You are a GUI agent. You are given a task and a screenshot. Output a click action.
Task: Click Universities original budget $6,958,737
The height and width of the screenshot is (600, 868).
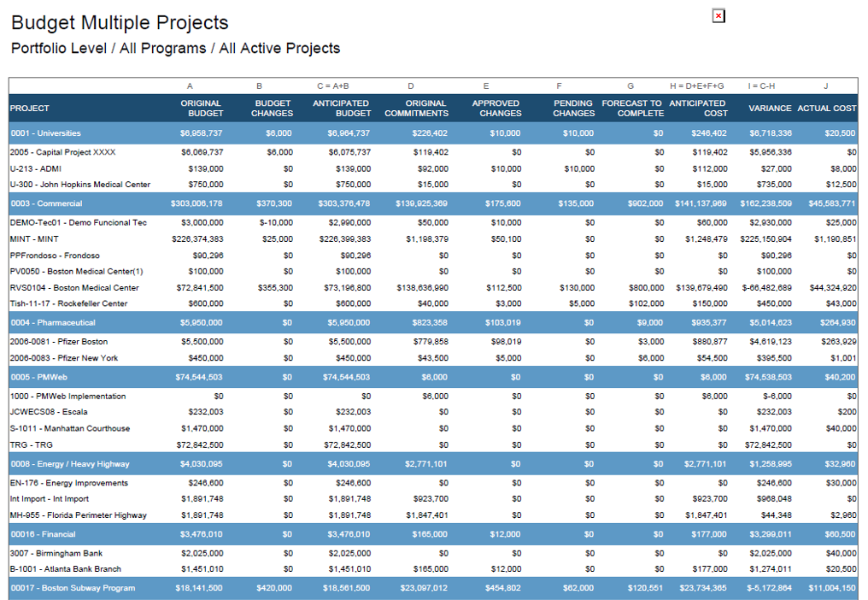(201, 133)
